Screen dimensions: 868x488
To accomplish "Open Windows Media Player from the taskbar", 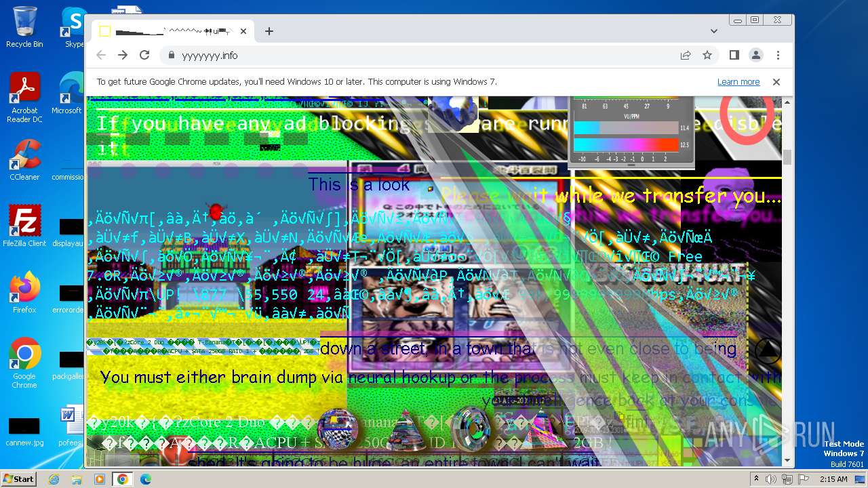I will 100,479.
